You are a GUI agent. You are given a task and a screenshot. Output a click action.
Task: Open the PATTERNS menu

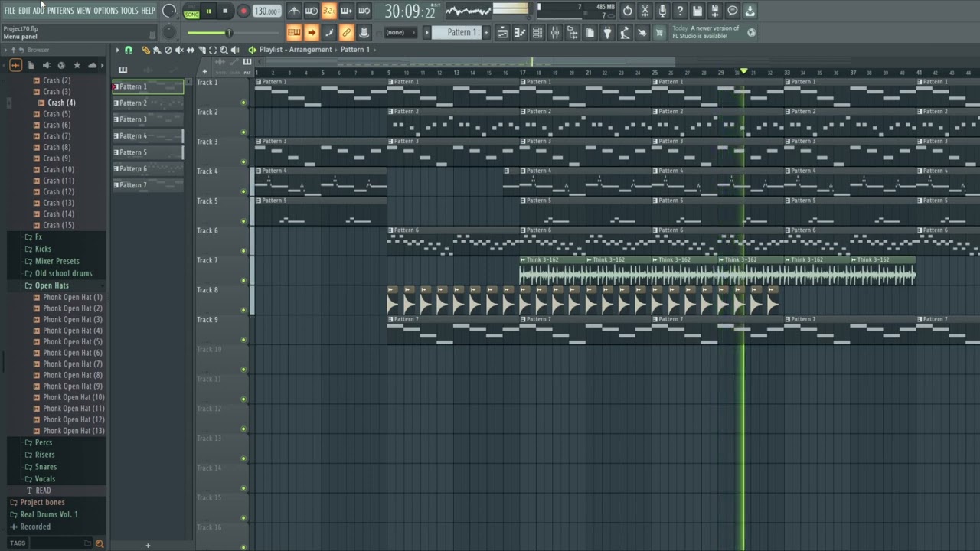(60, 11)
